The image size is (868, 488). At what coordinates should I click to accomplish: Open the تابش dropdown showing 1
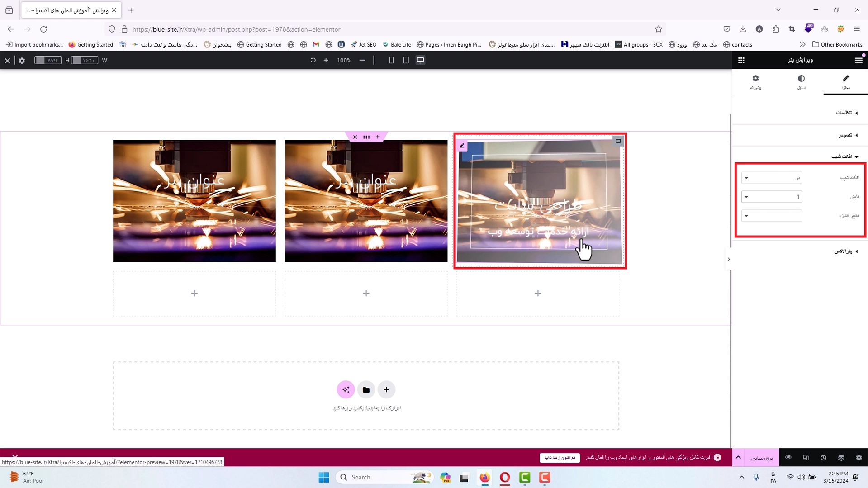pyautogui.click(x=772, y=197)
